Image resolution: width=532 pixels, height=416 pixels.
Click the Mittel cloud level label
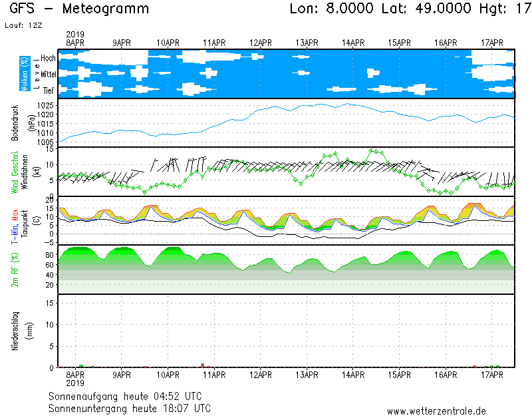(48, 74)
